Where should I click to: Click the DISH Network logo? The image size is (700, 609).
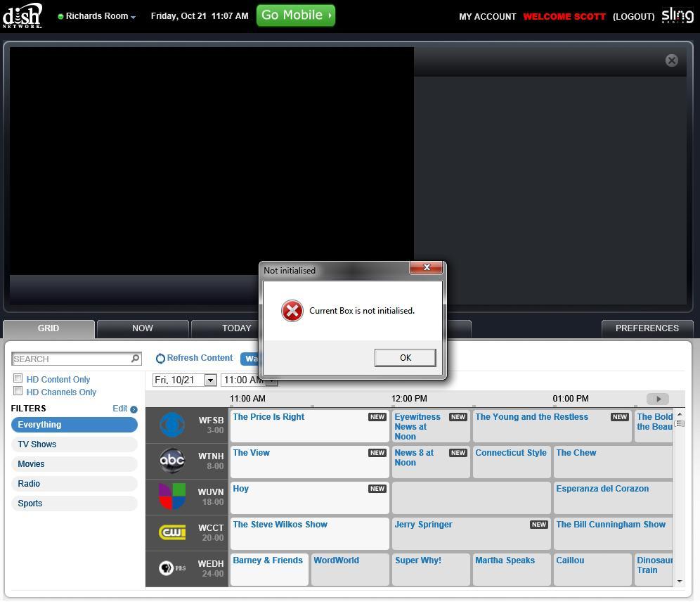tap(22, 15)
